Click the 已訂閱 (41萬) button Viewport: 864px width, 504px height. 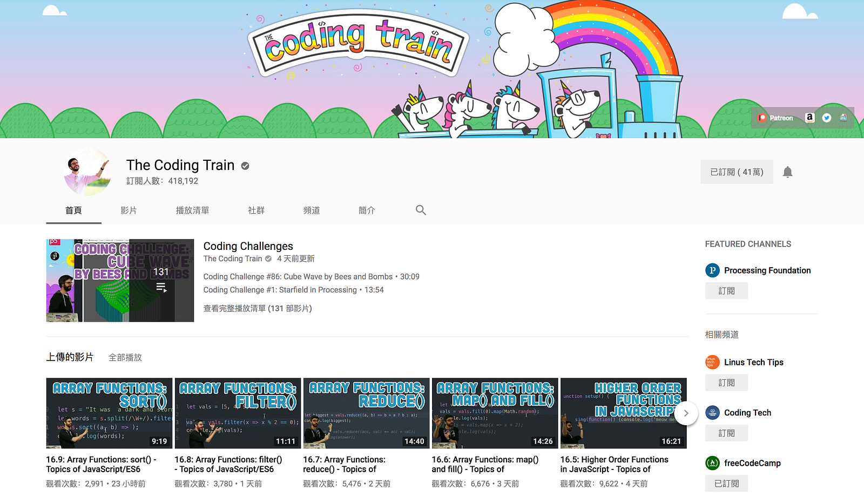[737, 172]
